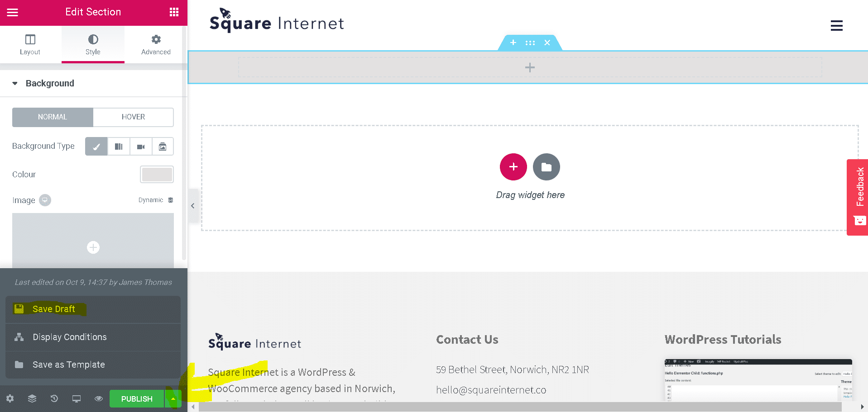Switch to Responsive Mode via monitor icon
The height and width of the screenshot is (412, 868).
pos(76,398)
